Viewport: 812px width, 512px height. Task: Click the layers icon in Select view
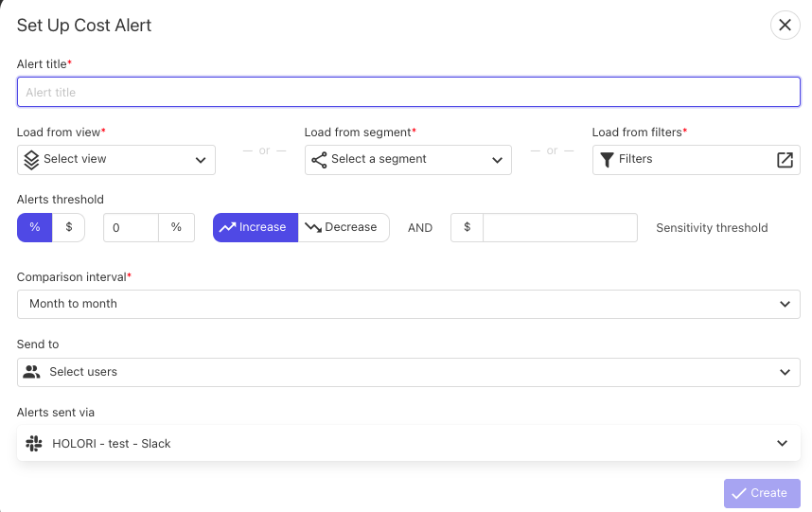[x=31, y=160]
